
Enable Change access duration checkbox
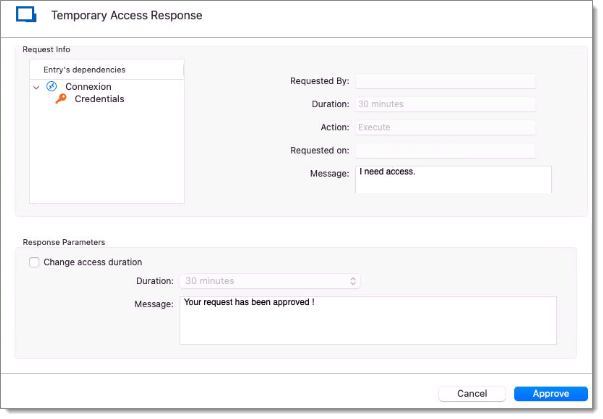pyautogui.click(x=34, y=262)
